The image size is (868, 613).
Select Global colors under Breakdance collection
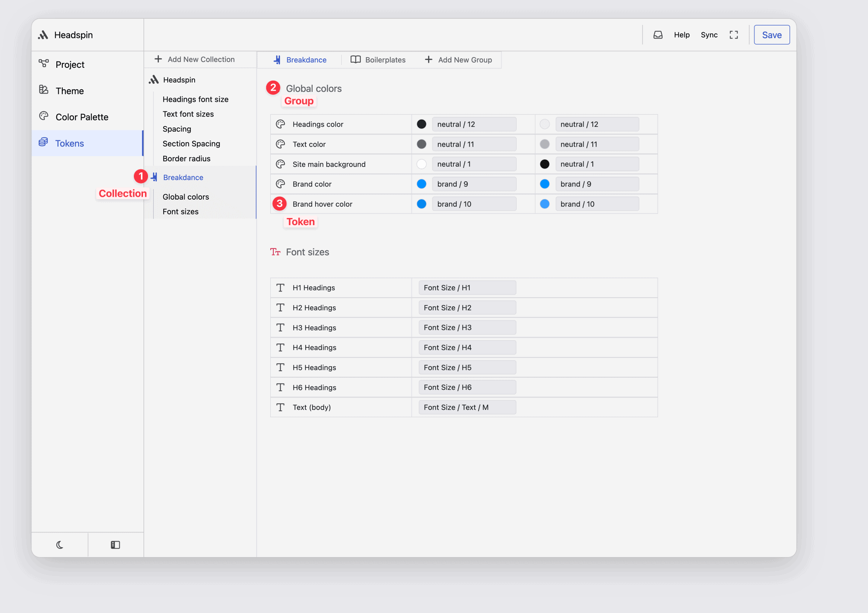(x=186, y=197)
